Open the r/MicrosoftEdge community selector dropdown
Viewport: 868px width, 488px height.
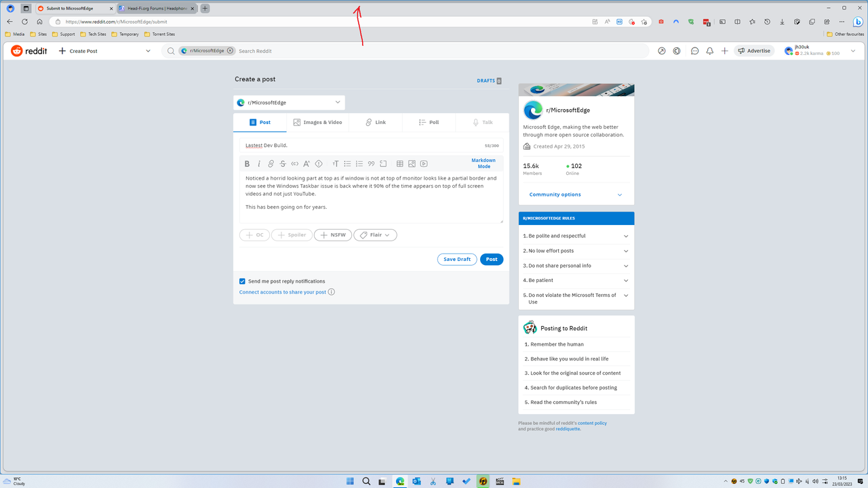coord(289,102)
